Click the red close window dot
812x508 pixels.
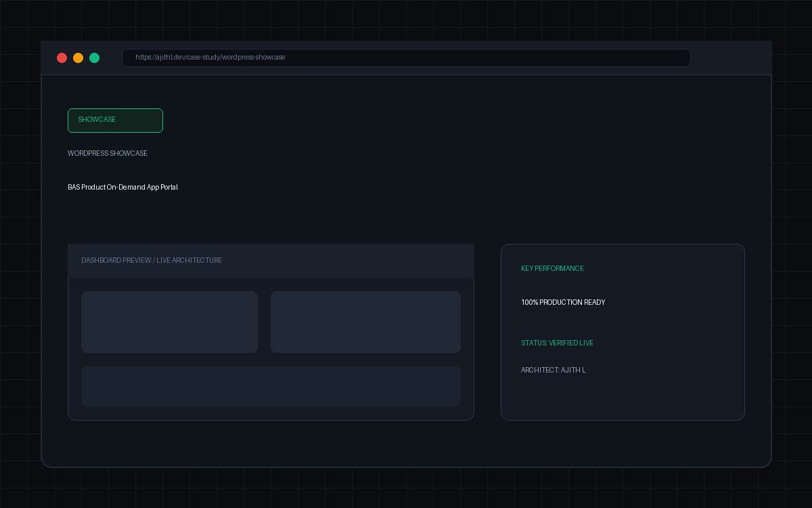tap(62, 58)
